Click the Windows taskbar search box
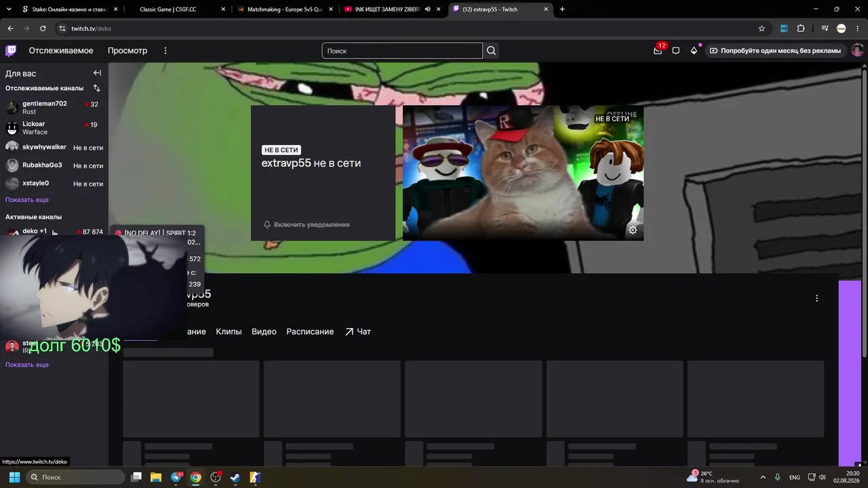868x488 pixels. click(x=75, y=477)
